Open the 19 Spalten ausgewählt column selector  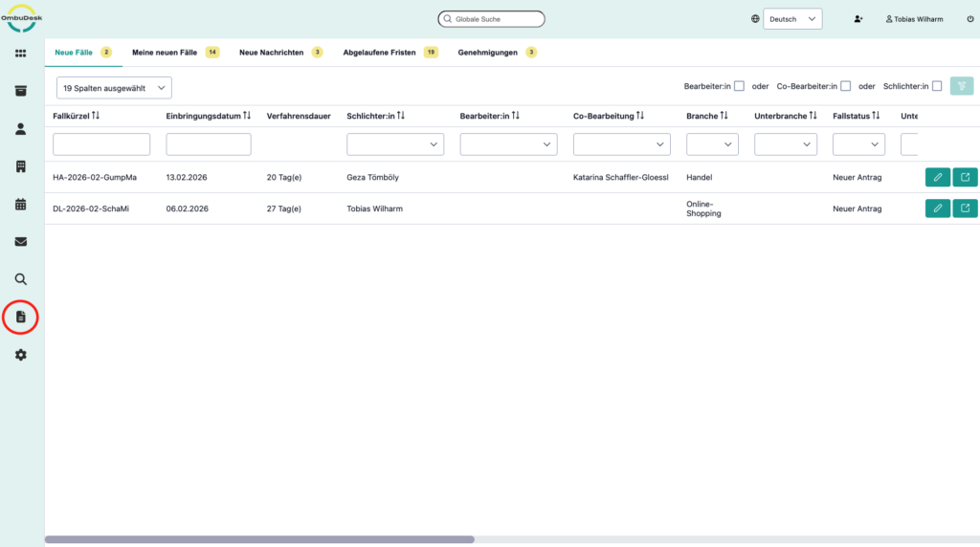(x=114, y=88)
